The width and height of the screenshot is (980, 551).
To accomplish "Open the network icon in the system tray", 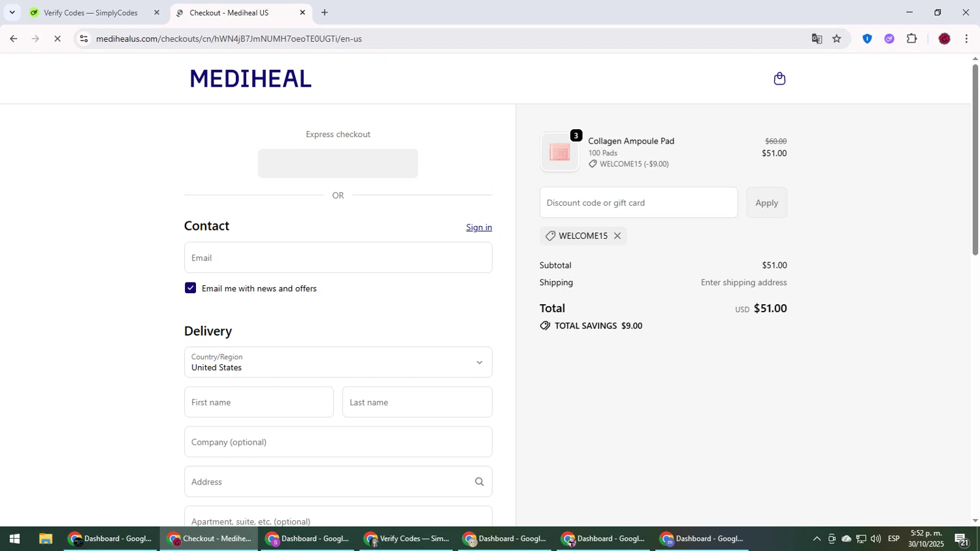I will (861, 539).
